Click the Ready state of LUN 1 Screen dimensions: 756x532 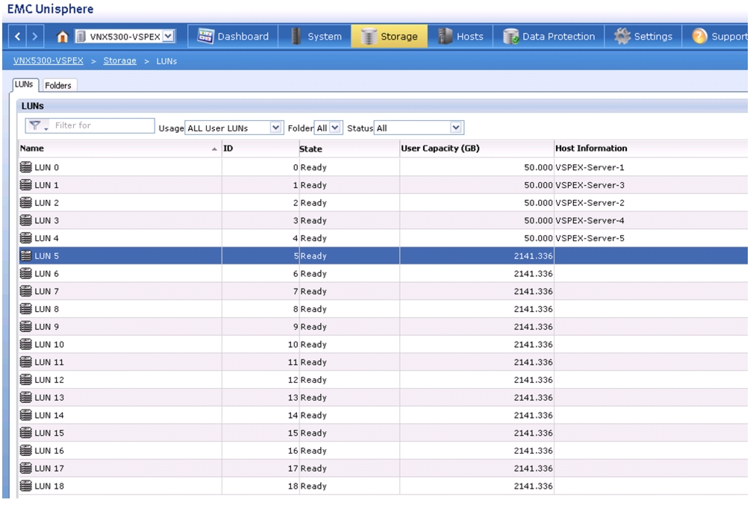pos(313,185)
